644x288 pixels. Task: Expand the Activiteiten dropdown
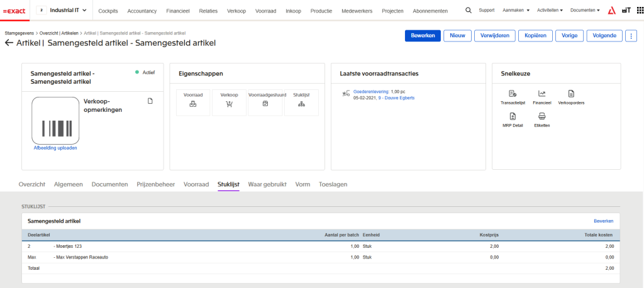tap(550, 11)
